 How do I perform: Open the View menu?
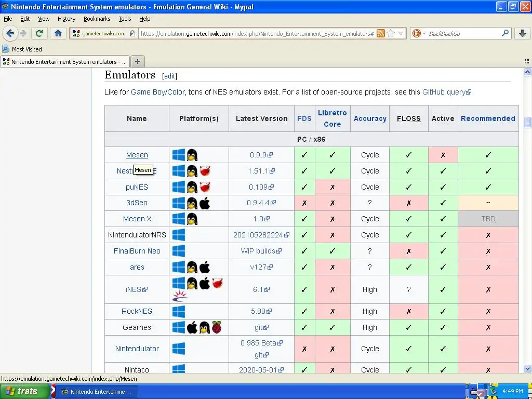(44, 19)
